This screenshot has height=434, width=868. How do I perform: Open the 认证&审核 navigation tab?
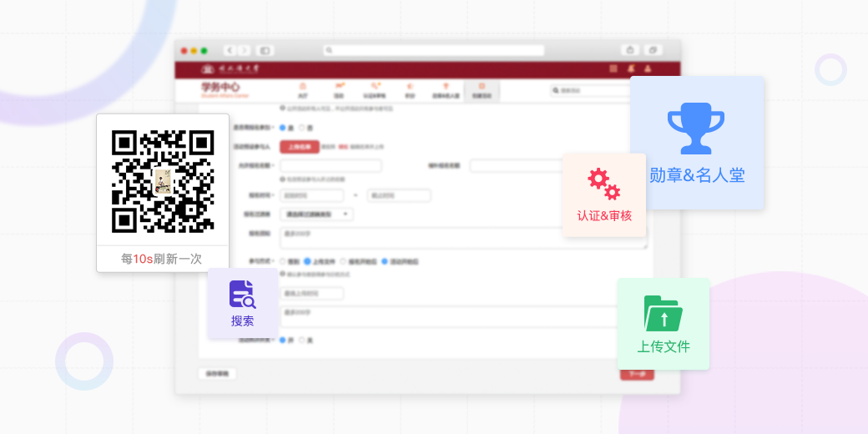pyautogui.click(x=376, y=91)
